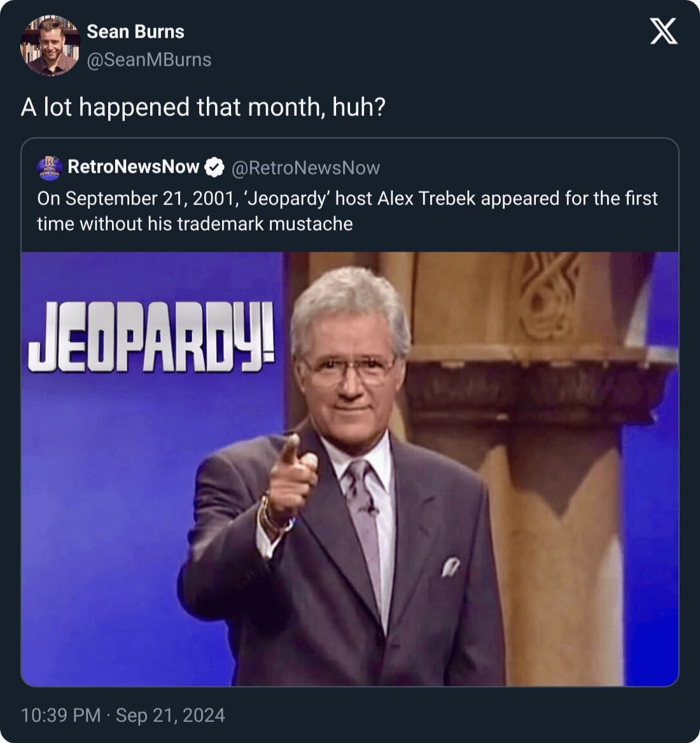Image resolution: width=700 pixels, height=743 pixels.
Task: Click the "time without his trademark mustache" line
Action: [x=195, y=223]
